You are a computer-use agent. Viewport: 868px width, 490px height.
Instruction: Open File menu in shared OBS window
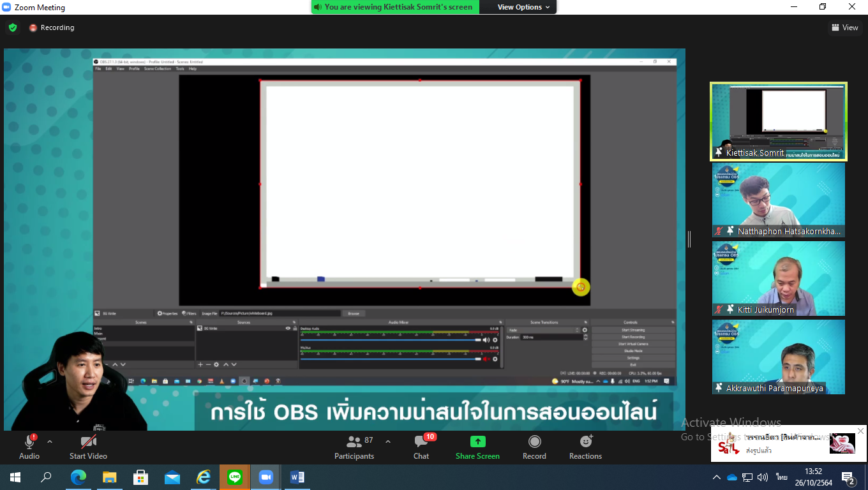[x=98, y=68]
